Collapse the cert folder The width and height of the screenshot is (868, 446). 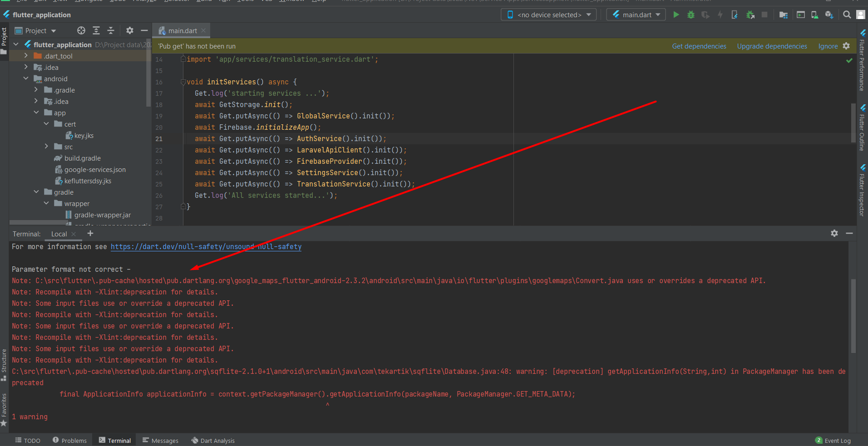tap(46, 124)
